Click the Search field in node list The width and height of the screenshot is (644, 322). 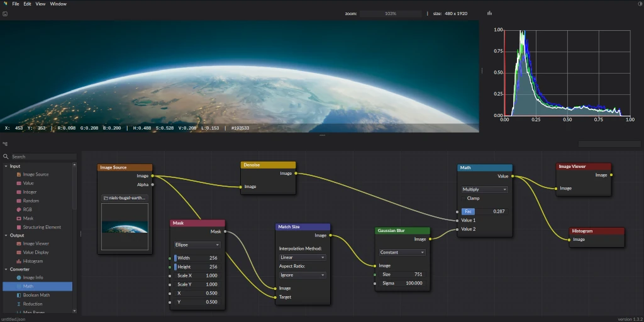pyautogui.click(x=44, y=157)
